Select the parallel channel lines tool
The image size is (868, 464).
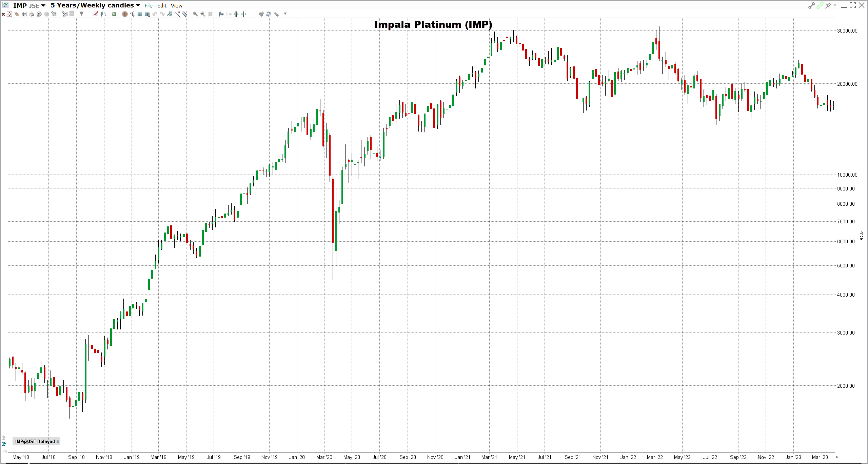[x=185, y=14]
